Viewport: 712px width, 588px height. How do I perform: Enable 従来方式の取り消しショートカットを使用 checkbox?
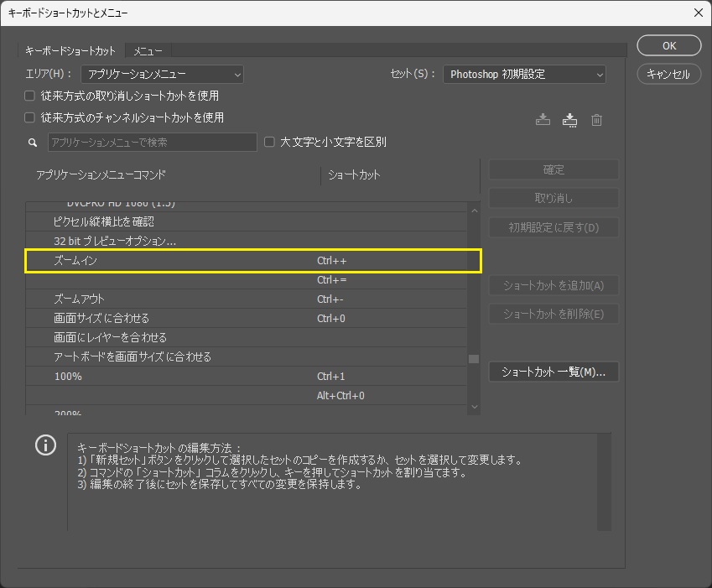(30, 96)
